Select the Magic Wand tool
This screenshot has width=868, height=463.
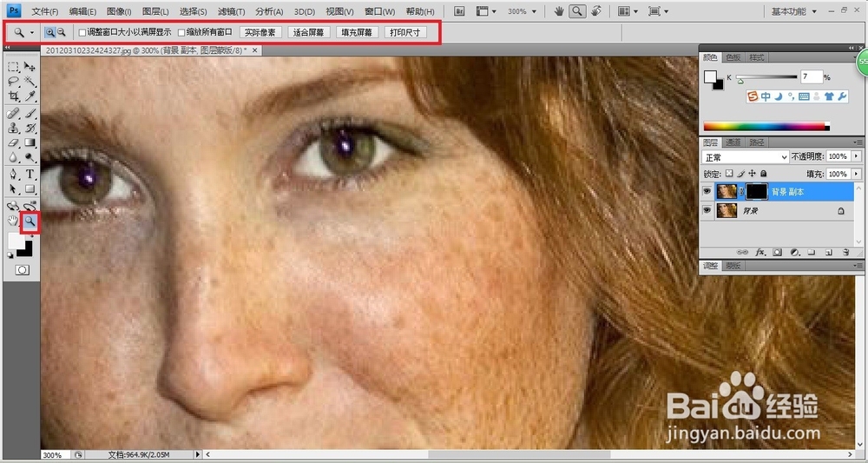coord(30,82)
